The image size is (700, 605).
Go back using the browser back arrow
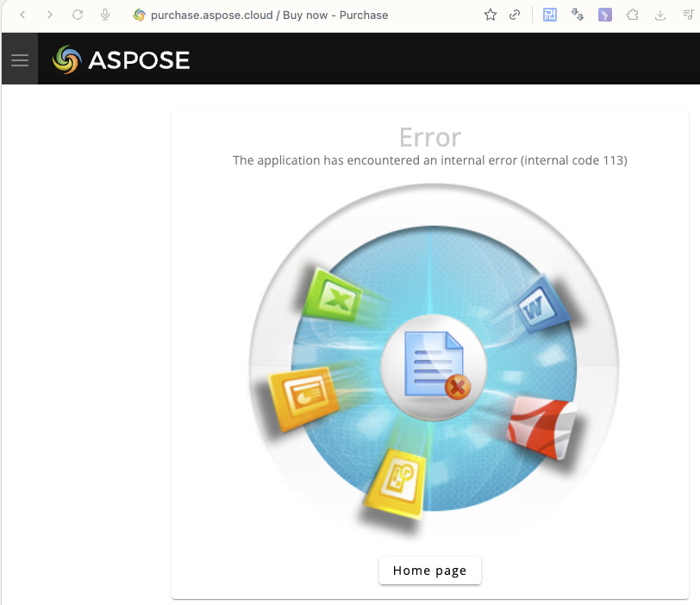[x=22, y=16]
